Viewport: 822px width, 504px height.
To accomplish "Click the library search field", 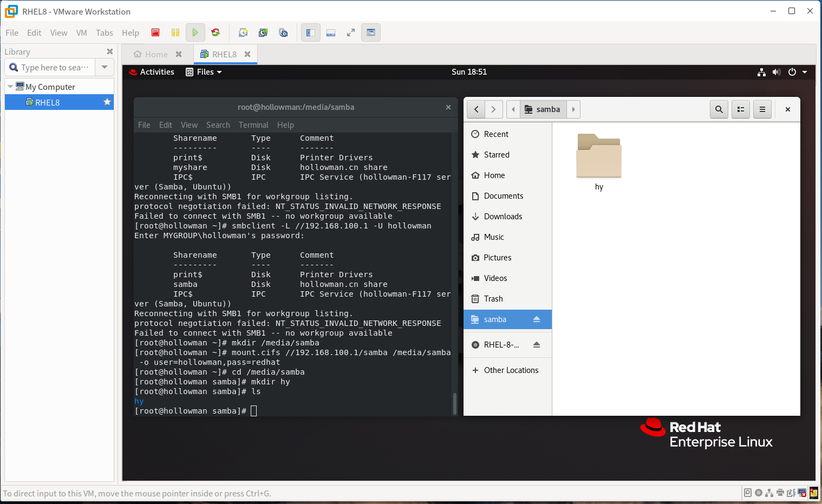I will click(x=50, y=67).
